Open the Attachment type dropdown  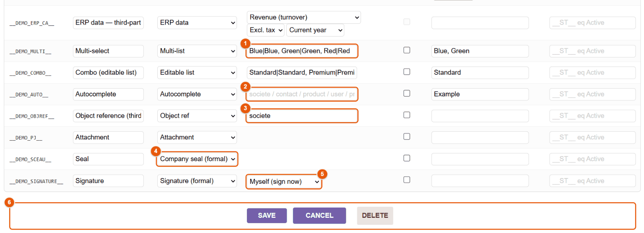coord(197,137)
